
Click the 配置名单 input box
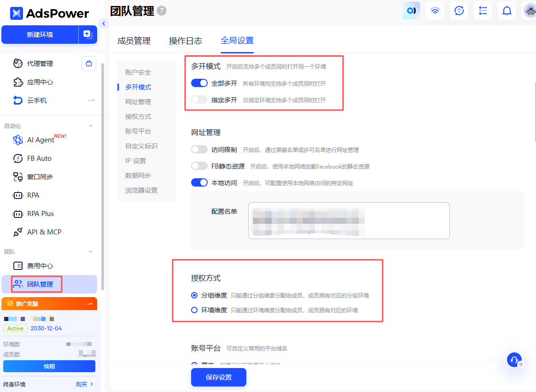tap(349, 221)
